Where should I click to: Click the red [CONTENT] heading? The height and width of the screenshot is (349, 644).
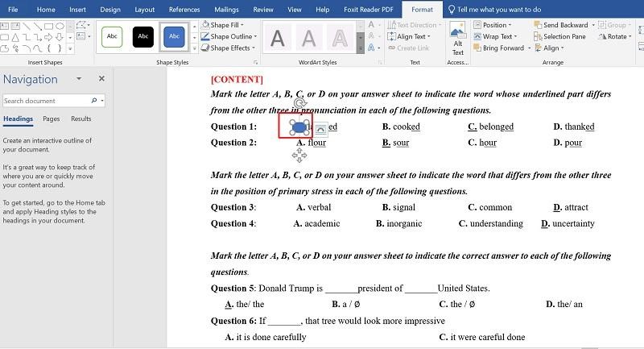237,79
